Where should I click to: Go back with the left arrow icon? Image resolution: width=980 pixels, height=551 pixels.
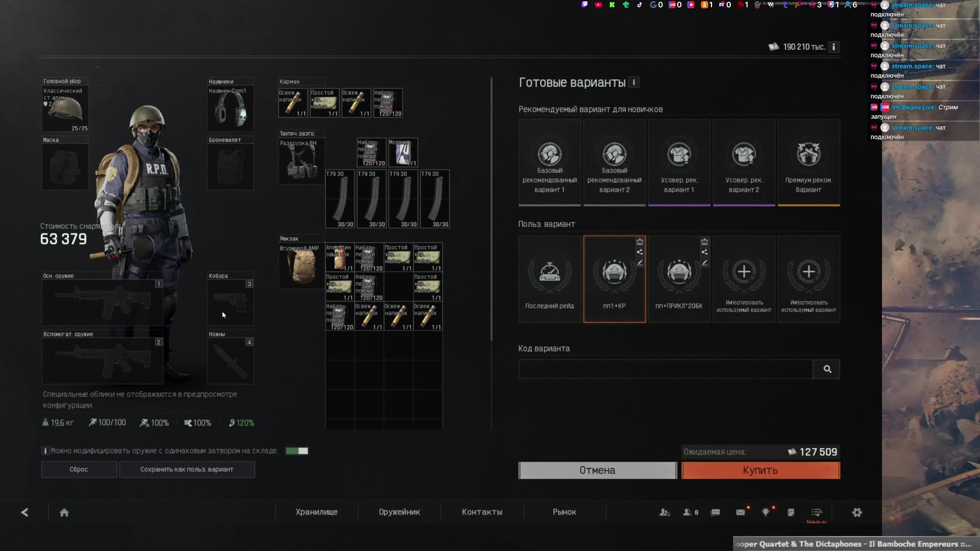point(25,512)
